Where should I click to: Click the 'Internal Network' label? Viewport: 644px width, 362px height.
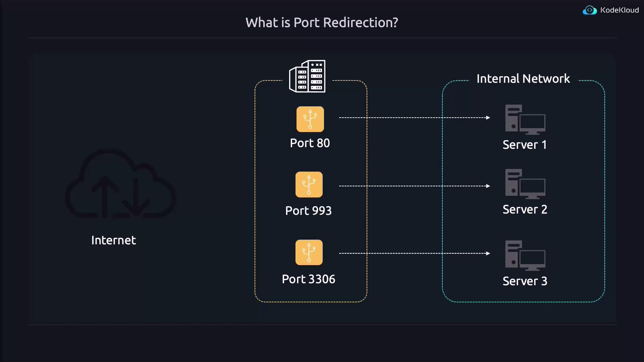523,78
